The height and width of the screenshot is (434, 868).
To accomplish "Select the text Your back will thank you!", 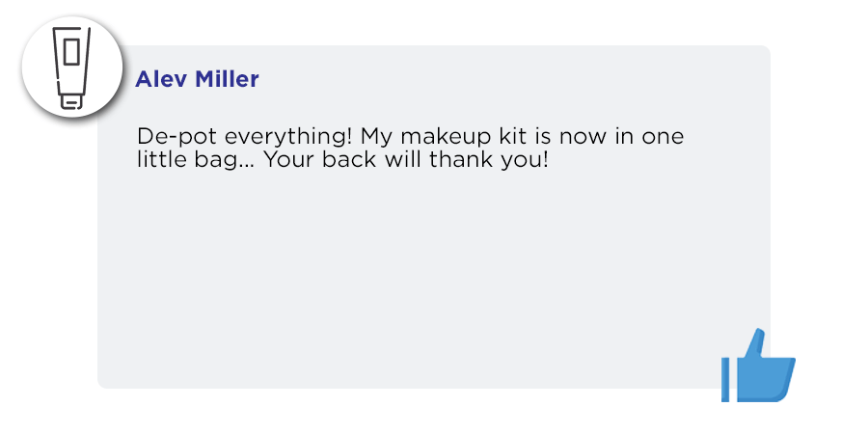I will [406, 160].
